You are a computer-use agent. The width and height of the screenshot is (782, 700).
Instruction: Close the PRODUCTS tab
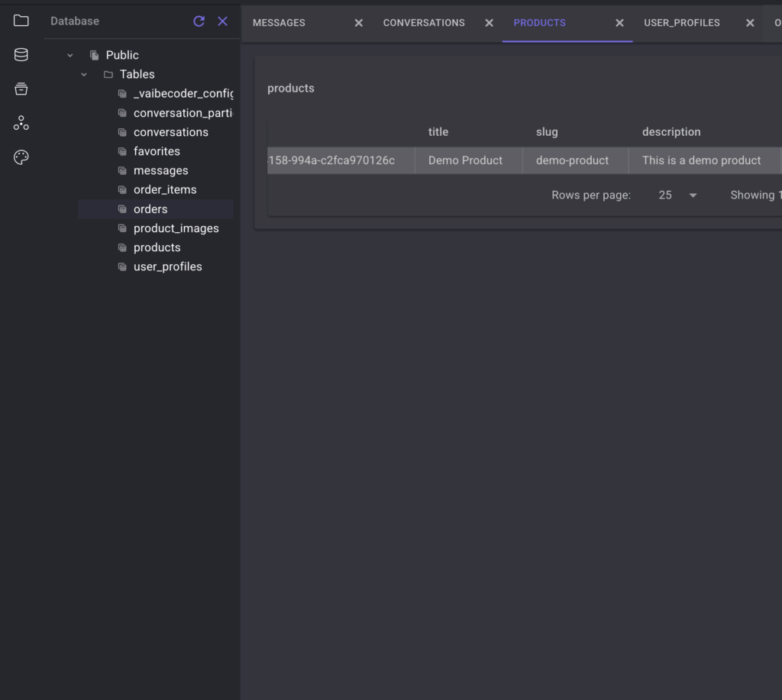pos(620,23)
